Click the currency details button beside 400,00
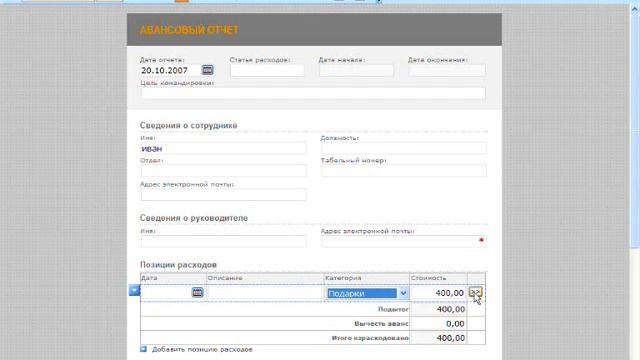This screenshot has height=360, width=640. 476,292
